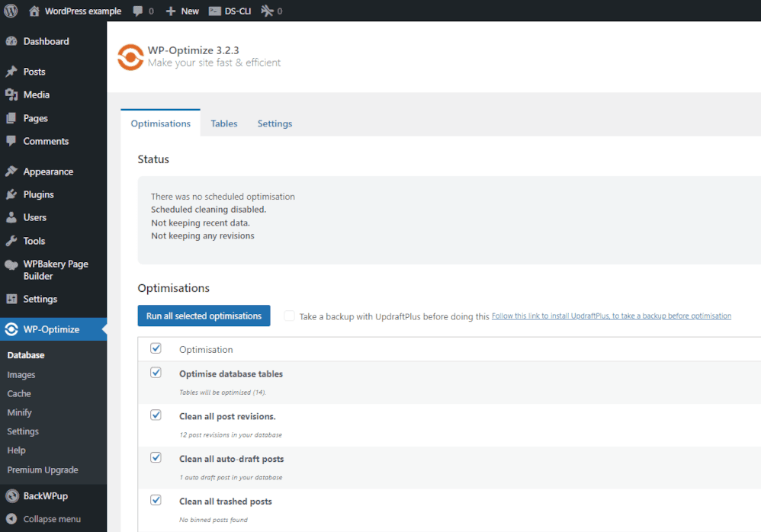Click Collapse menu text

point(52,519)
